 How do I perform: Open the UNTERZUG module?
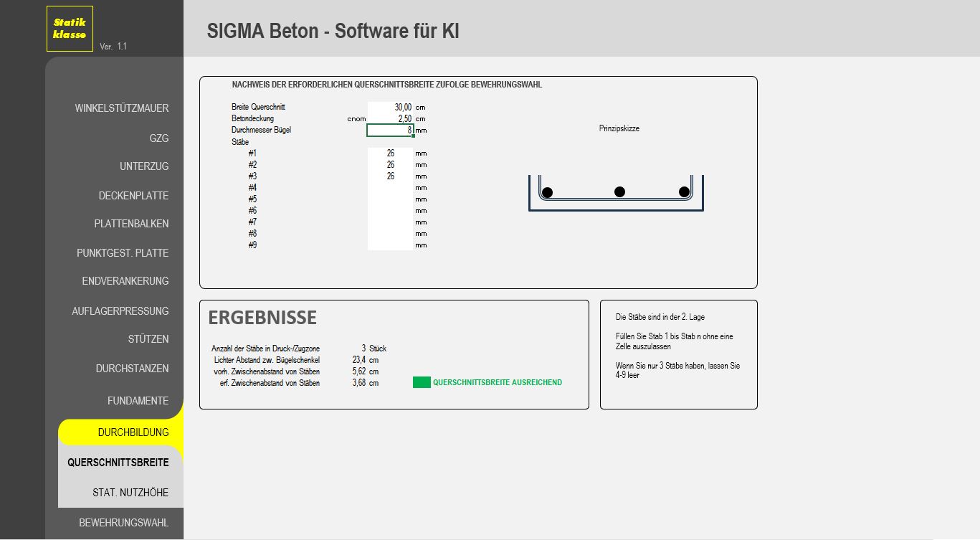tap(144, 166)
